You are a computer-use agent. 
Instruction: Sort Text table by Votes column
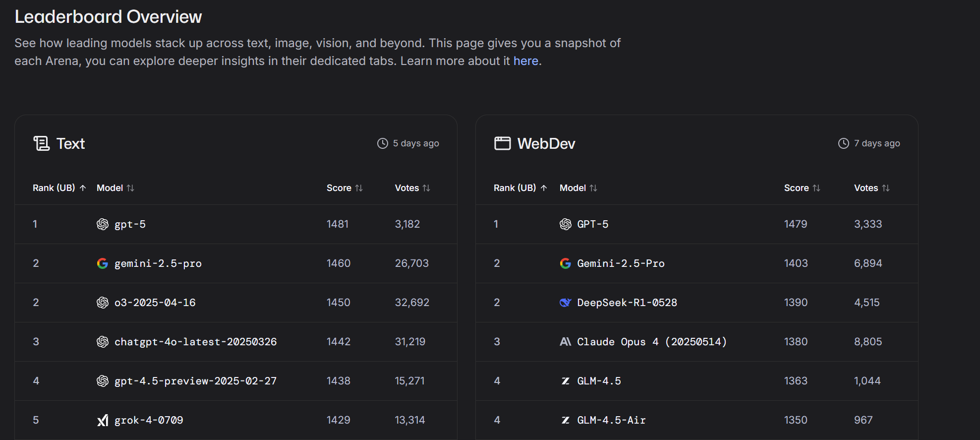(412, 188)
